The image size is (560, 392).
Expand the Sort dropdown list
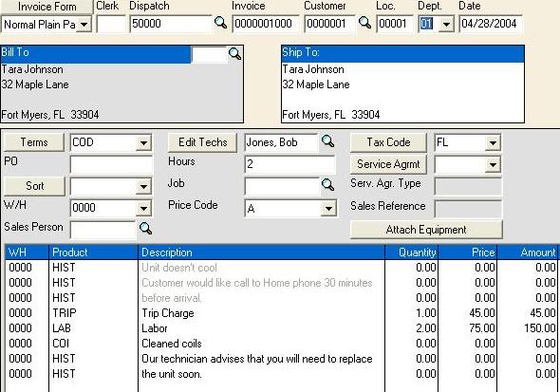click(x=143, y=187)
